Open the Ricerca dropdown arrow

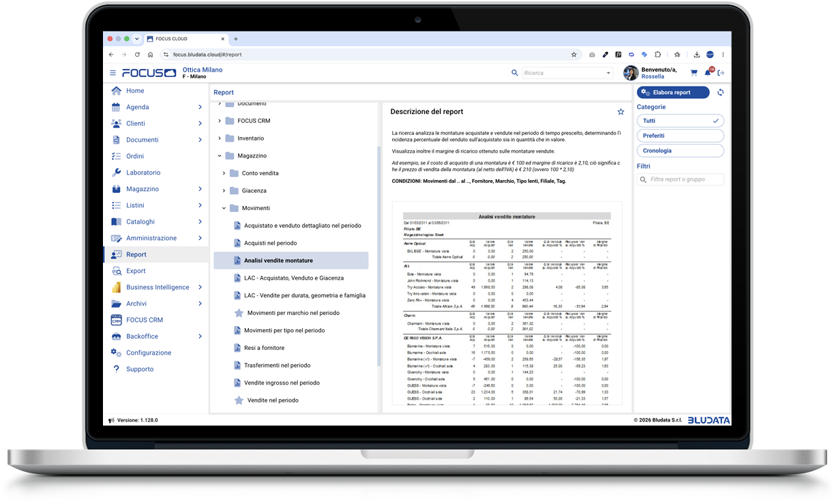(x=608, y=73)
